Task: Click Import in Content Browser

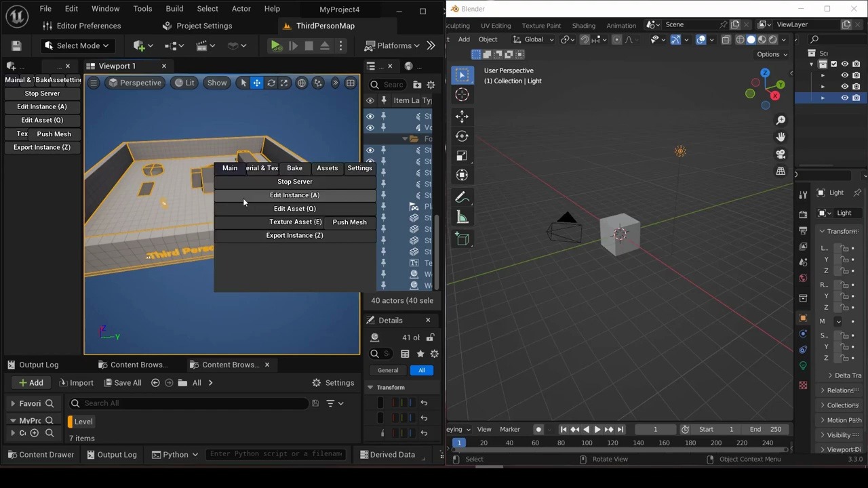Action: tap(75, 383)
